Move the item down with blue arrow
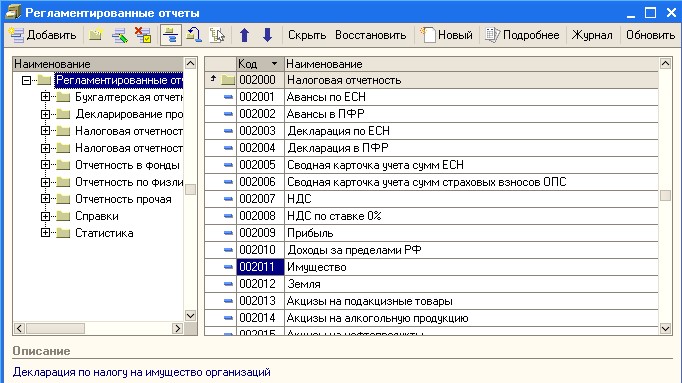This screenshot has height=383, width=682. (x=267, y=35)
